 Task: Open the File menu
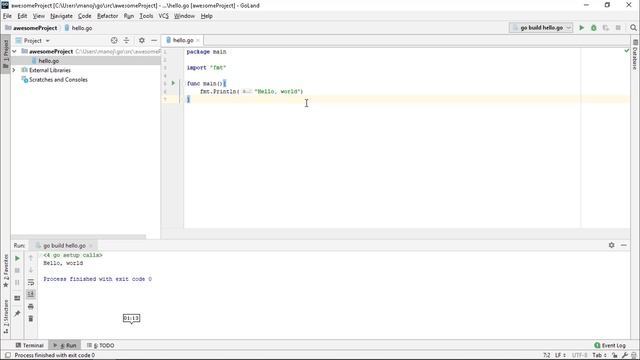7,16
